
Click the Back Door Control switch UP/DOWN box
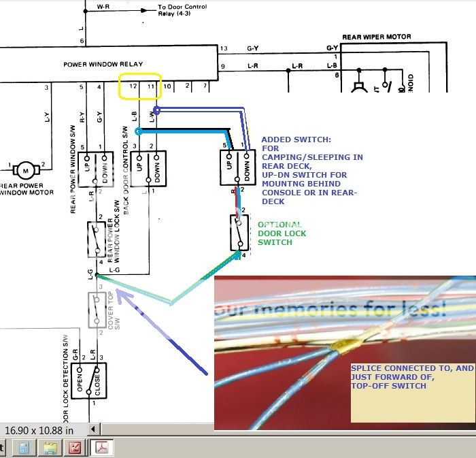[147, 167]
